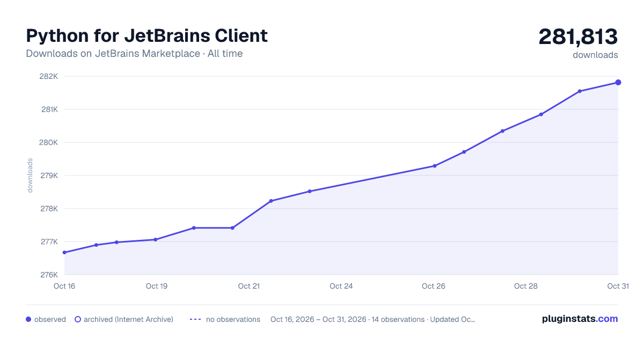The width and height of the screenshot is (644, 338).
Task: Click the 279K y-axis label
Action: click(49, 175)
